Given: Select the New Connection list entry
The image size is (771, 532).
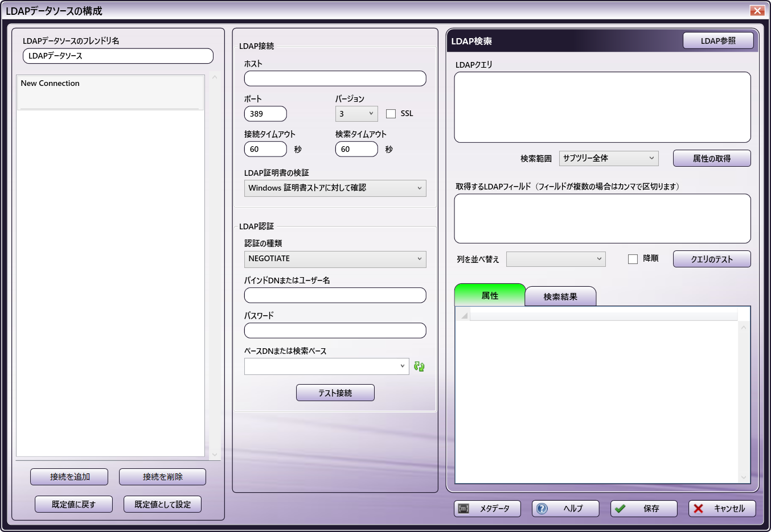Looking at the screenshot, I should [x=110, y=92].
